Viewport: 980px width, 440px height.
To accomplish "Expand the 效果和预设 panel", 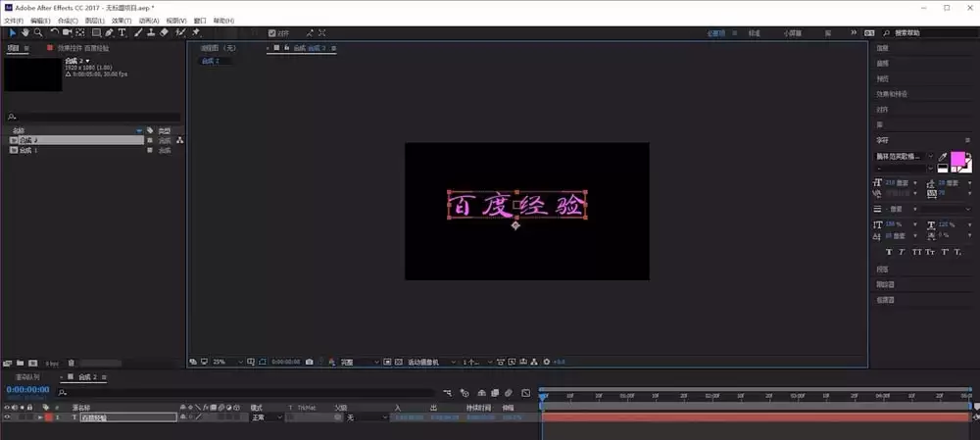I will tap(891, 94).
